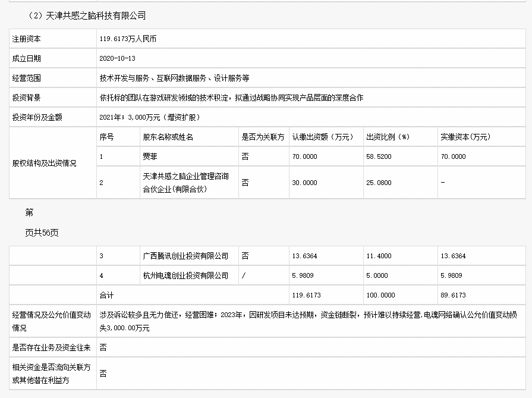Click the 出资比例（%） column header
This screenshot has width=532, height=398.
pos(388,137)
